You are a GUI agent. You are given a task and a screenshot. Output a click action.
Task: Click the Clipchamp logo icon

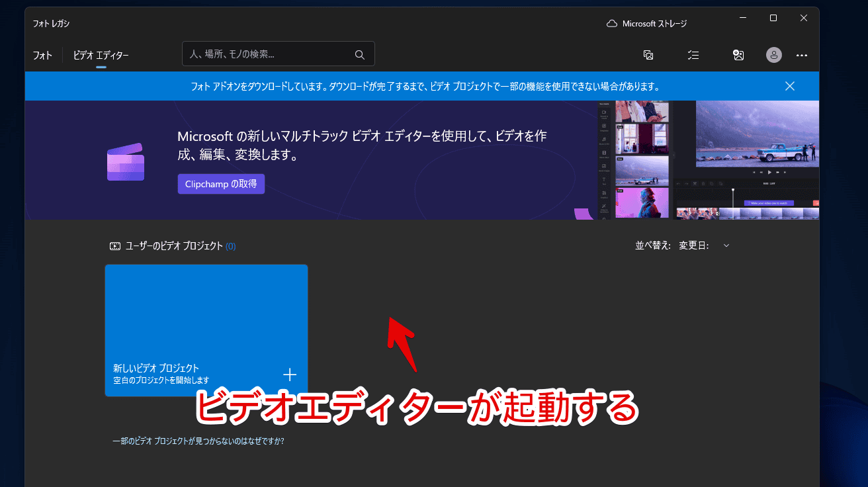tap(126, 161)
